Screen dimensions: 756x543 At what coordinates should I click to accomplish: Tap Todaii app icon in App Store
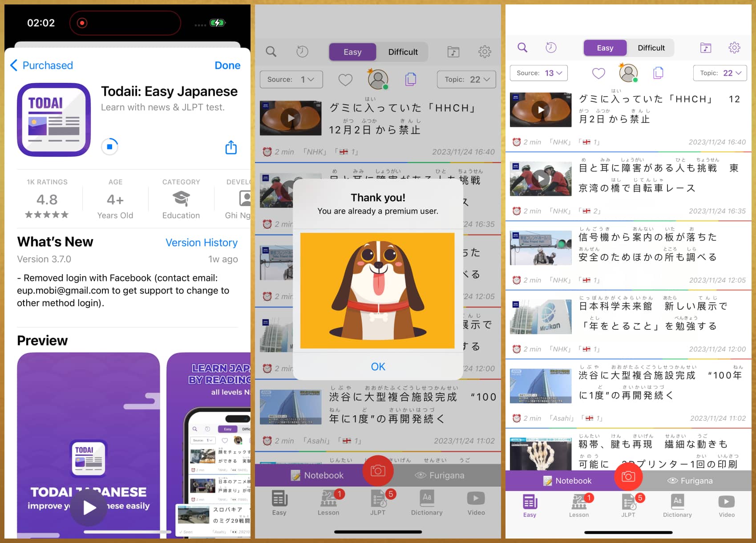point(54,119)
